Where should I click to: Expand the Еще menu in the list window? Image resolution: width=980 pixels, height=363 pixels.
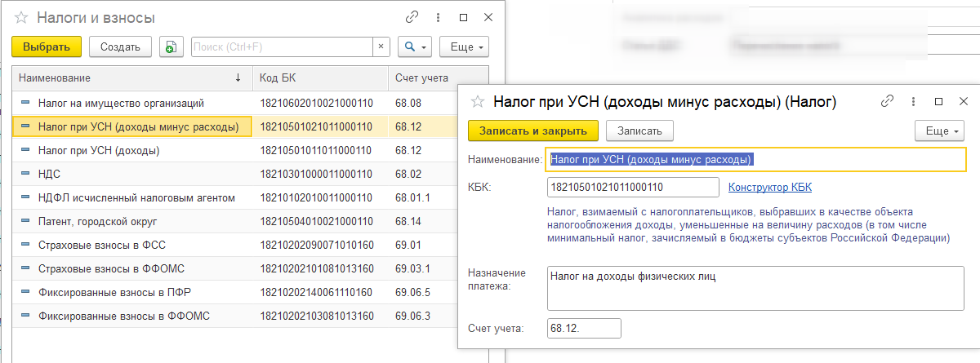pyautogui.click(x=463, y=47)
